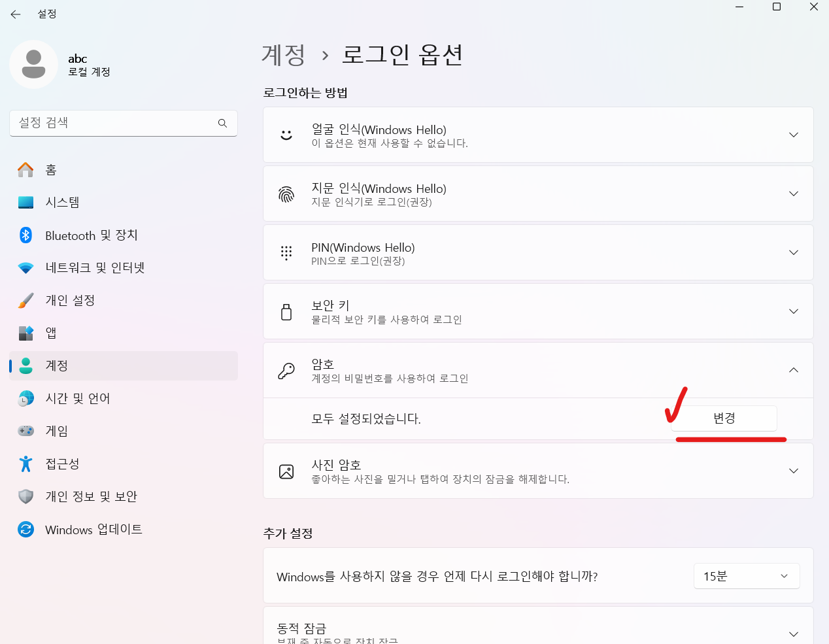Click the 암호 key icon
Image resolution: width=829 pixels, height=644 pixels.
(x=286, y=371)
